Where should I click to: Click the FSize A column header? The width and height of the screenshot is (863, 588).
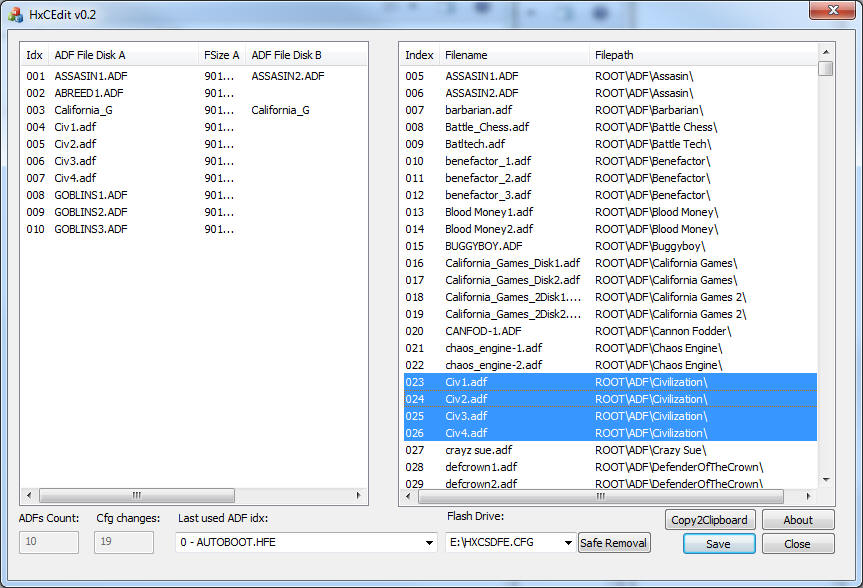222,55
